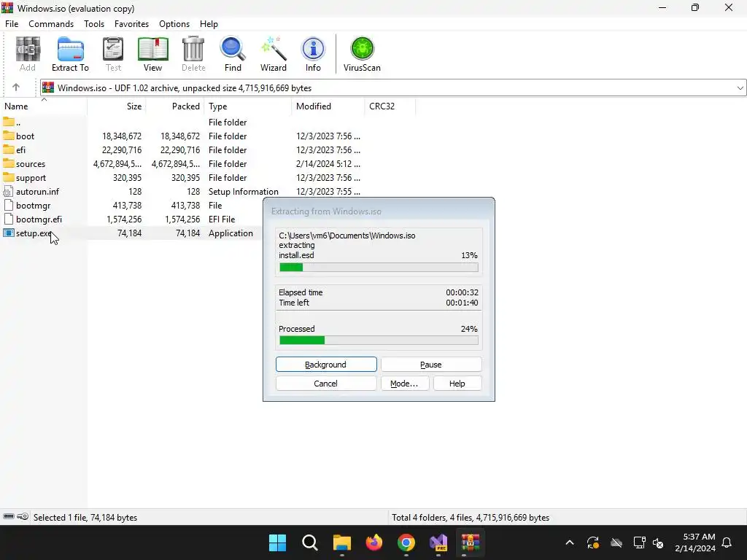Screen dimensions: 747x560
Task: Click the install.esd file progress bar
Action: point(379,267)
